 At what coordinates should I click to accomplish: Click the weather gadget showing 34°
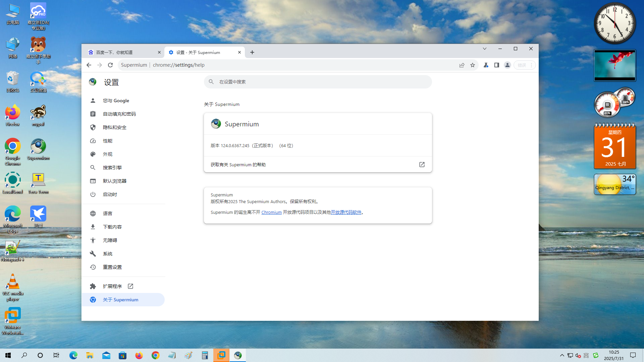point(615,184)
